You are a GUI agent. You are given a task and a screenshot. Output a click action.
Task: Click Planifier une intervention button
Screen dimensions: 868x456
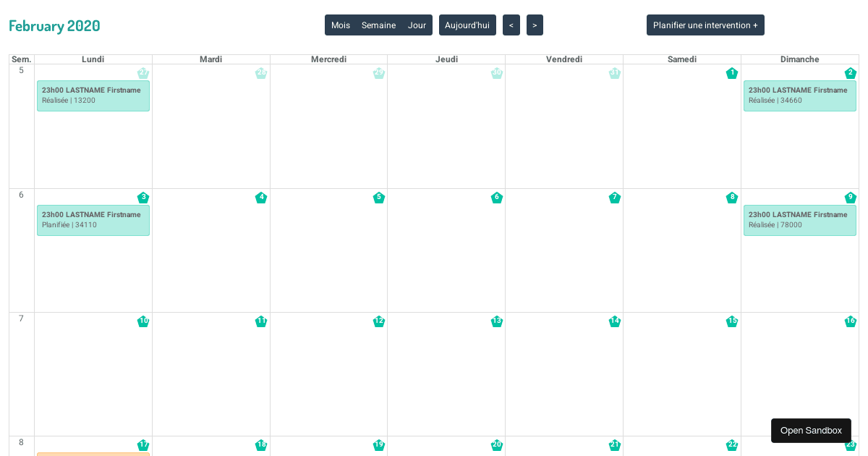coord(705,25)
